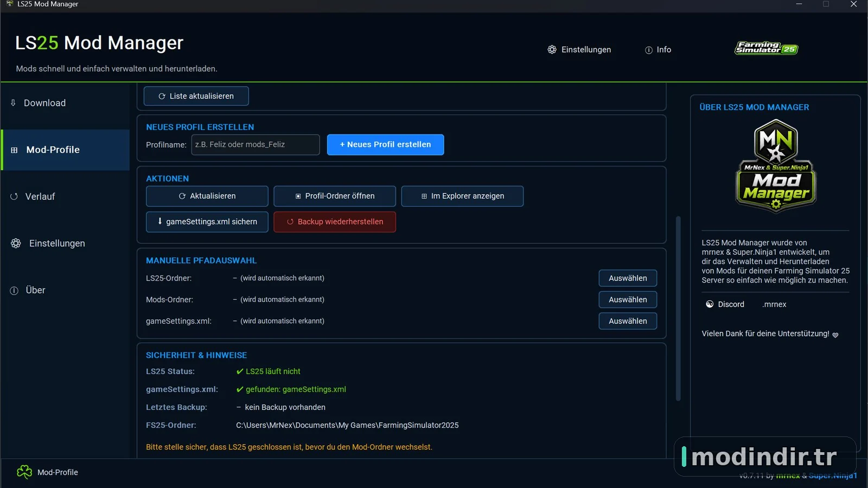Viewport: 868px width, 488px height.
Task: Click the folder icon on Profil-Ordner öffnen
Action: pyautogui.click(x=298, y=196)
